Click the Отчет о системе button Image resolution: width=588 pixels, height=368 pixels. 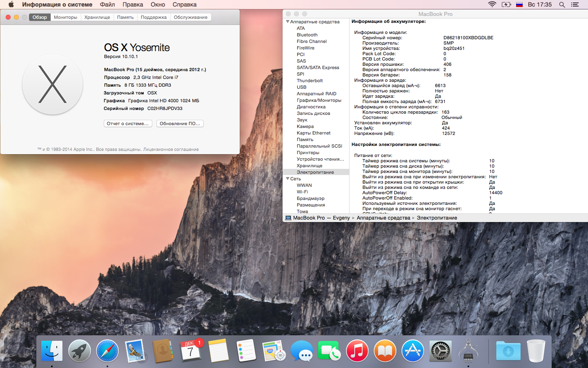pos(128,123)
